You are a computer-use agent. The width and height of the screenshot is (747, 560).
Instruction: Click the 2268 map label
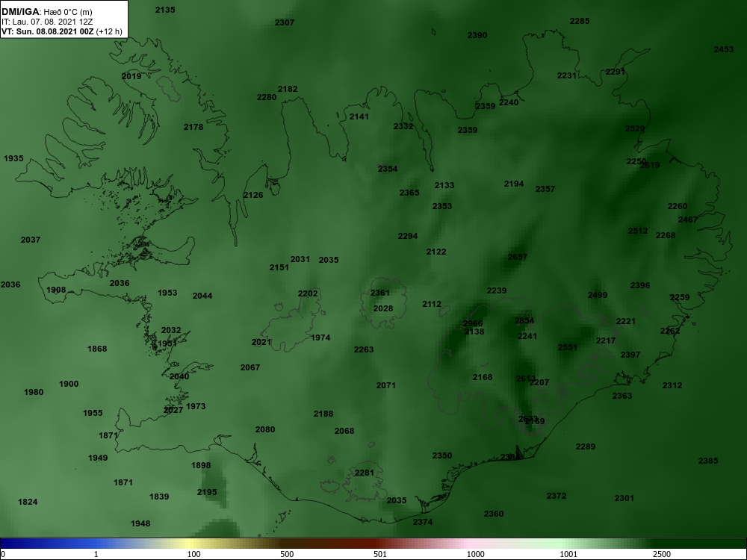tap(666, 236)
